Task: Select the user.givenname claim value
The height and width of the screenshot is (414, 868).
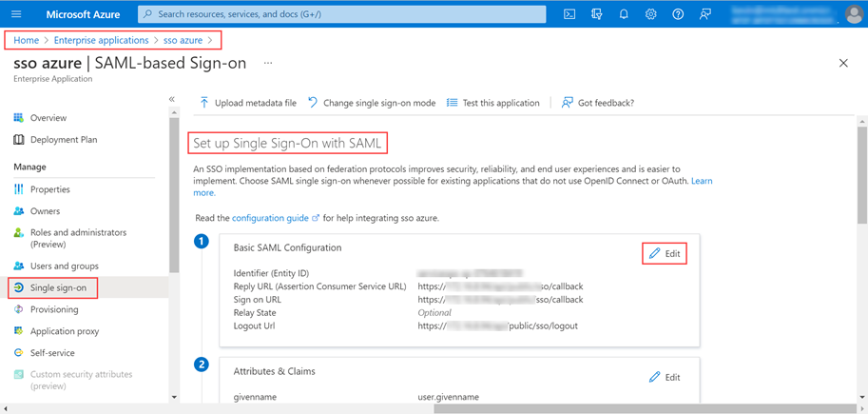Action: [x=449, y=397]
